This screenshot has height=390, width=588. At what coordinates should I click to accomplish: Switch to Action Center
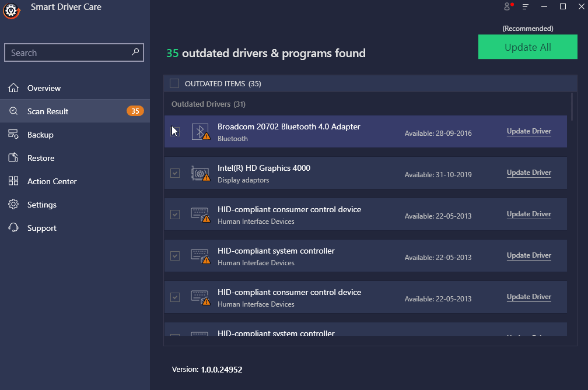point(75,181)
